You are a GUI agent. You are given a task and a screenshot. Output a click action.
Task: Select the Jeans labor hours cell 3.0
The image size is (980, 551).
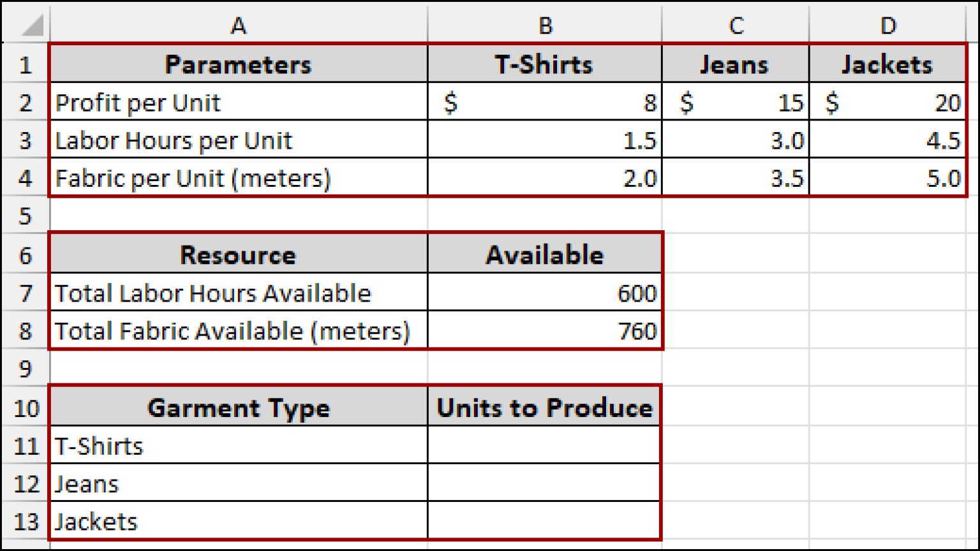coord(736,140)
